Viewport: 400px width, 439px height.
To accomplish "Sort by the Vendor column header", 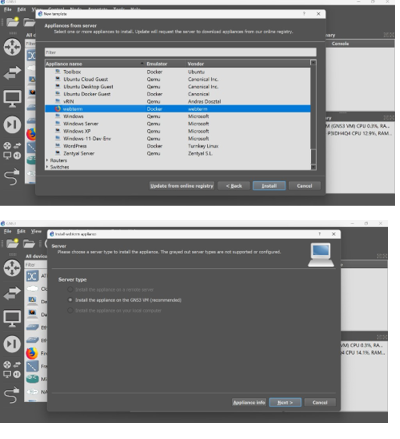I will point(248,64).
